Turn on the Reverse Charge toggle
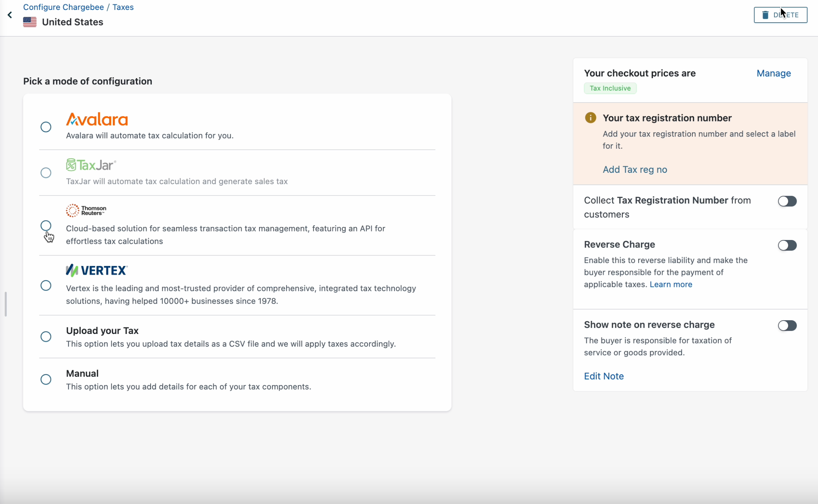This screenshot has width=818, height=504. 787,245
